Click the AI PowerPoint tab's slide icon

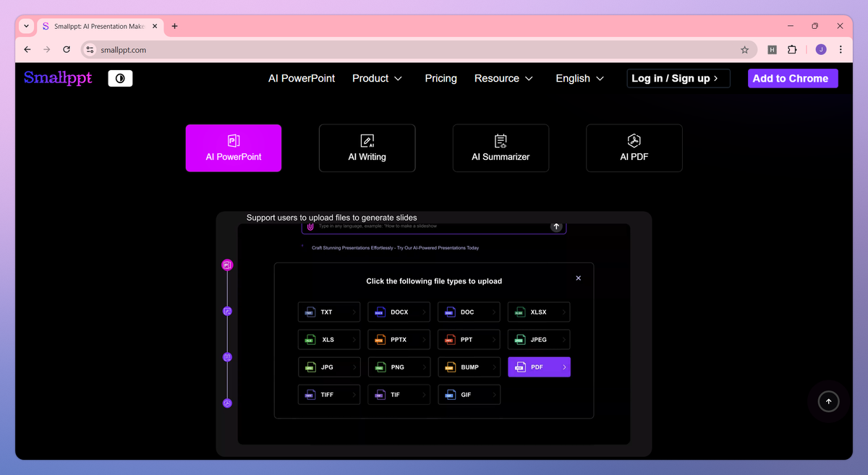point(234,141)
